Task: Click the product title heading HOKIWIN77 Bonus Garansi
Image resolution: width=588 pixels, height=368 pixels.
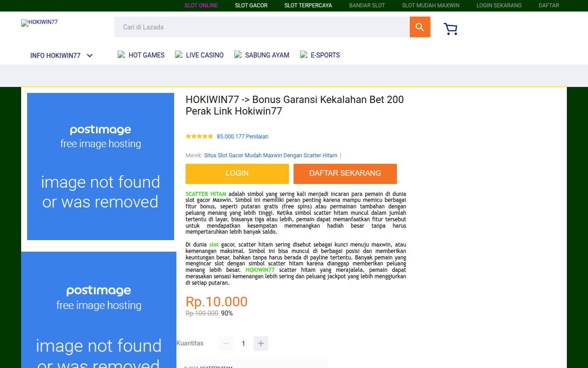Action: [294, 105]
